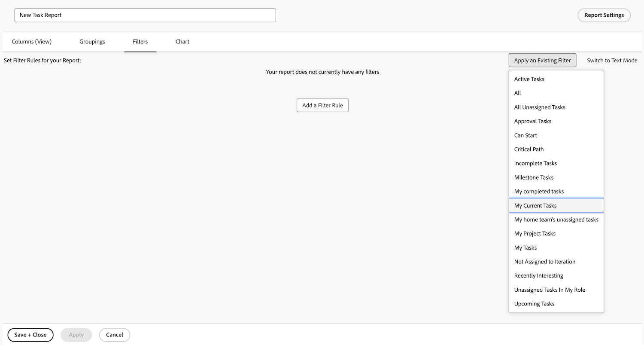Choose the Milestone Tasks filter
Screen dimensions: 644x345
pyautogui.click(x=534, y=177)
